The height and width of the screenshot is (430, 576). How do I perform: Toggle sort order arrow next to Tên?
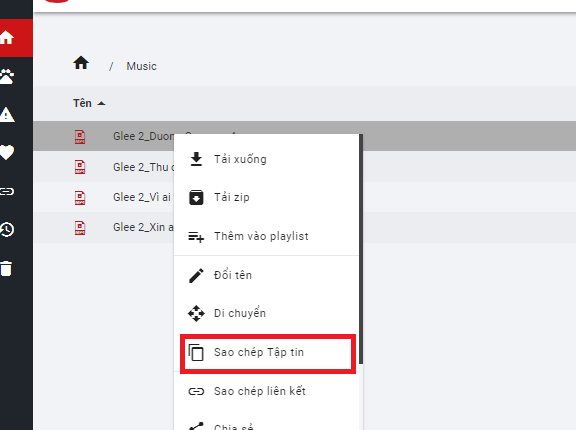coord(101,104)
